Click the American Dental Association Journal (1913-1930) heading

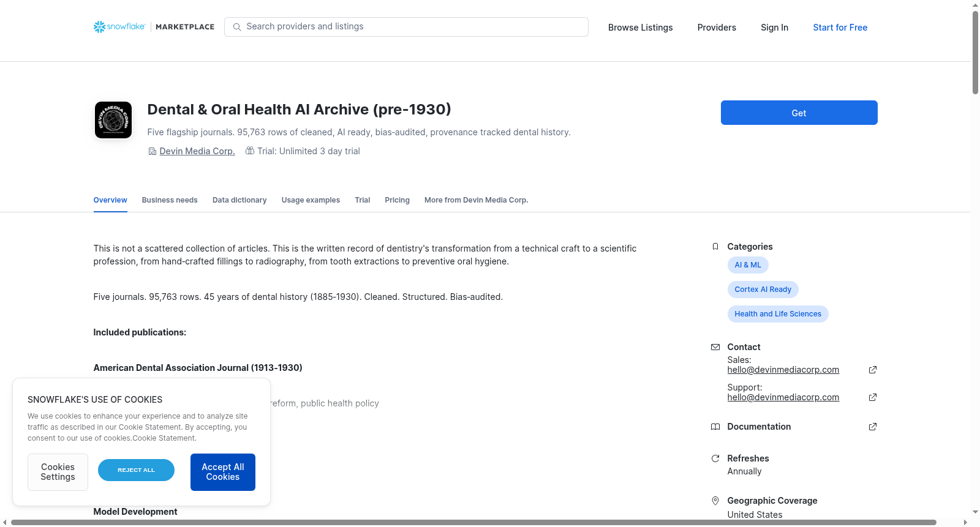[198, 368]
